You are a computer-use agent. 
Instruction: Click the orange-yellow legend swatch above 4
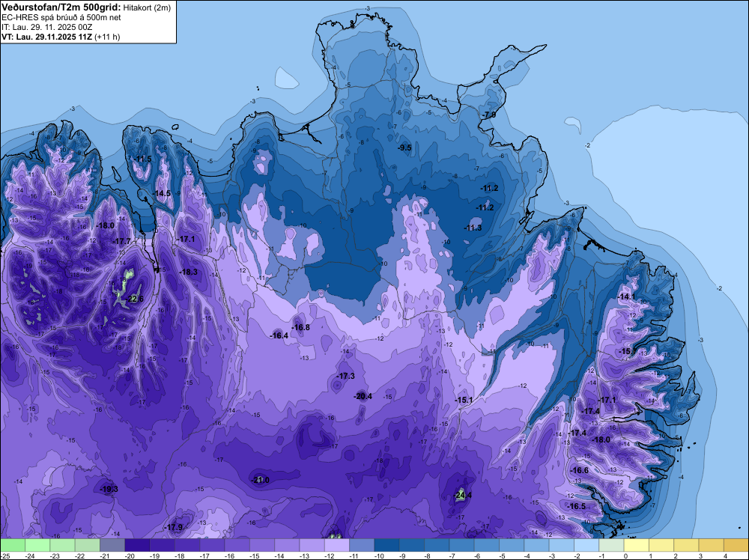(x=736, y=545)
